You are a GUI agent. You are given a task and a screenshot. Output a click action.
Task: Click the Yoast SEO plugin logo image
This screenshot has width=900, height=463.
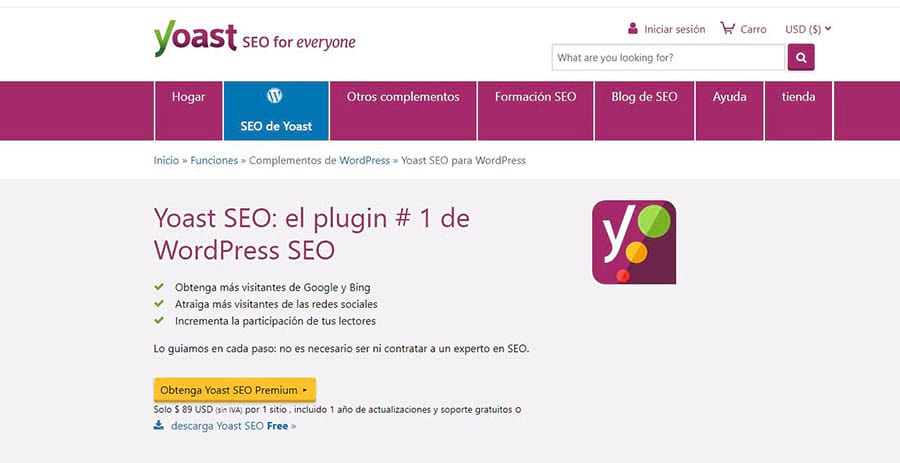point(634,242)
